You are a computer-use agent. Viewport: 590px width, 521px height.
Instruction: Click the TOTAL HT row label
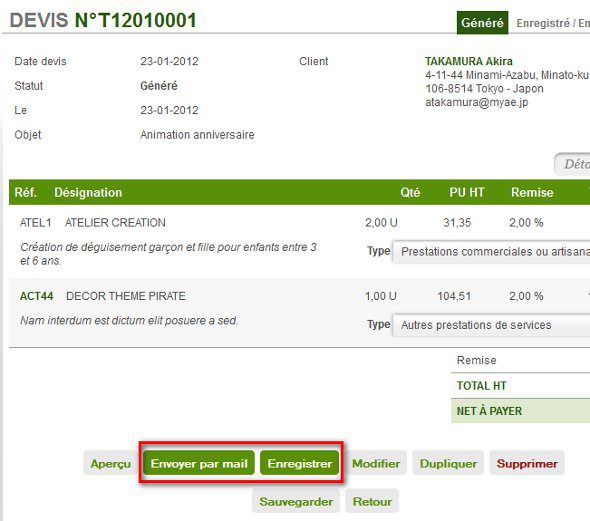(x=481, y=386)
